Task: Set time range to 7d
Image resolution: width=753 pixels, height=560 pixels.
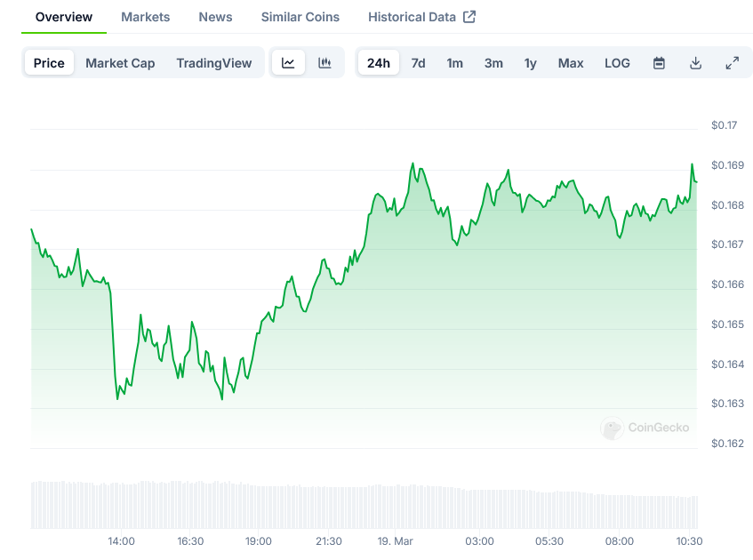Action: click(x=418, y=63)
